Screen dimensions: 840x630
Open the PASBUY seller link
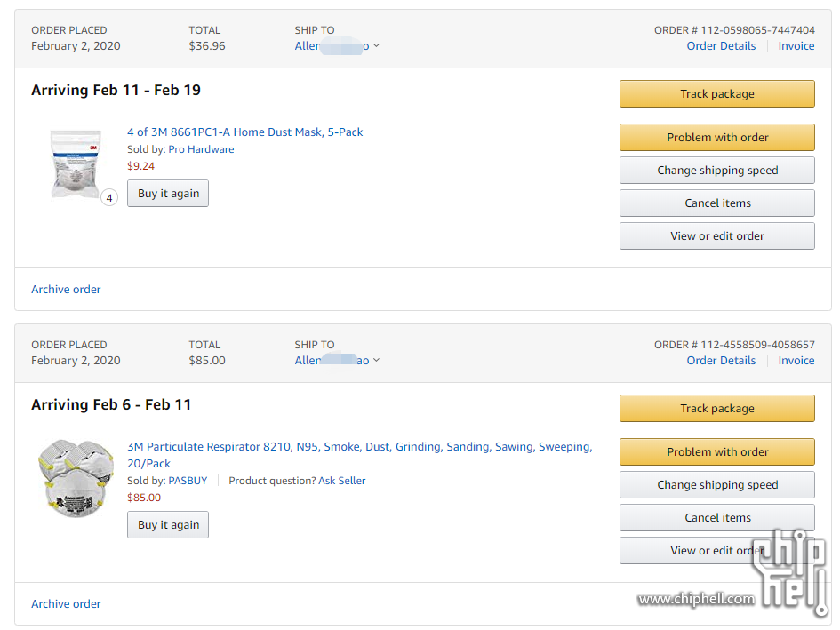(x=188, y=481)
